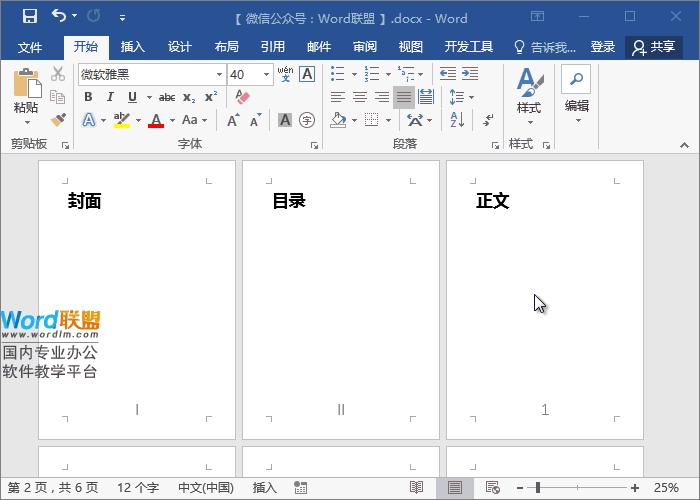700x500 pixels.
Task: Open the 编辑 editing menu
Action: coord(576,95)
